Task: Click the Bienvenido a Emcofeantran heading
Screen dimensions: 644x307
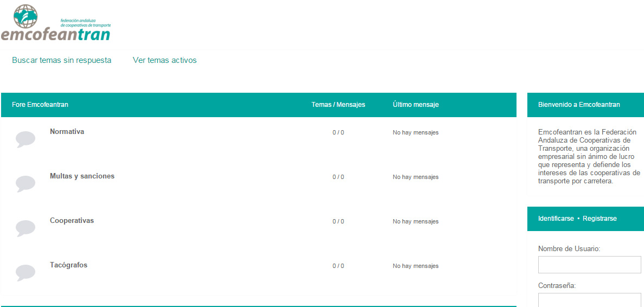Action: click(x=579, y=105)
